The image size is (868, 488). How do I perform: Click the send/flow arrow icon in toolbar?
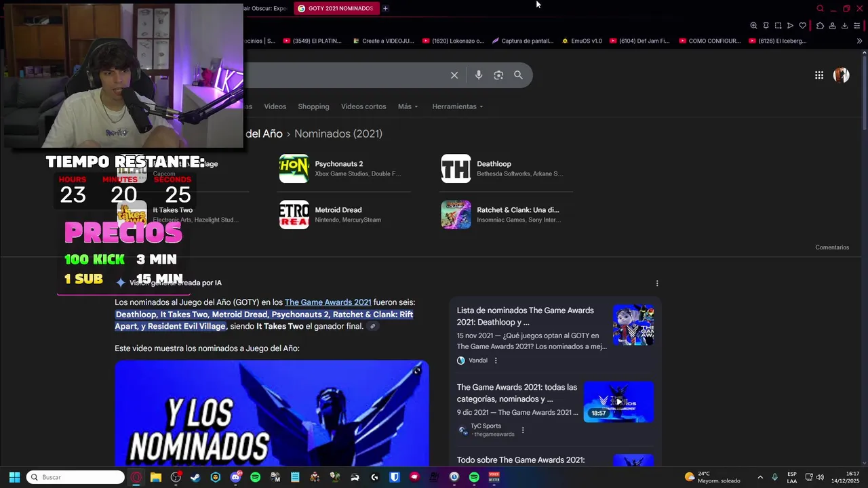[790, 26]
